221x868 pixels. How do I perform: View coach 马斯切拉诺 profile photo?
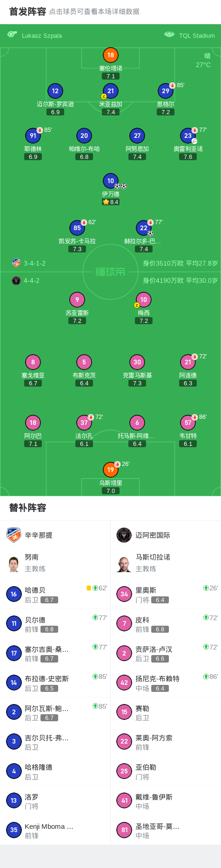[124, 564]
